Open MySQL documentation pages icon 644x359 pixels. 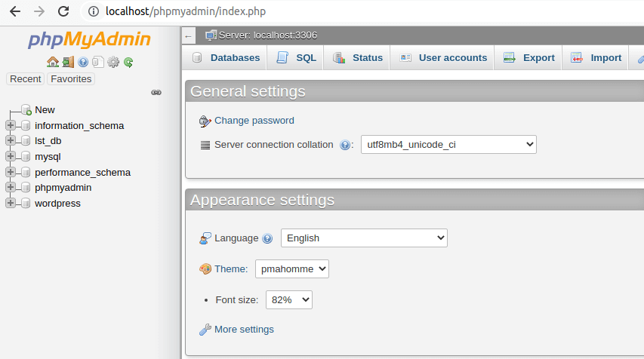pyautogui.click(x=97, y=62)
